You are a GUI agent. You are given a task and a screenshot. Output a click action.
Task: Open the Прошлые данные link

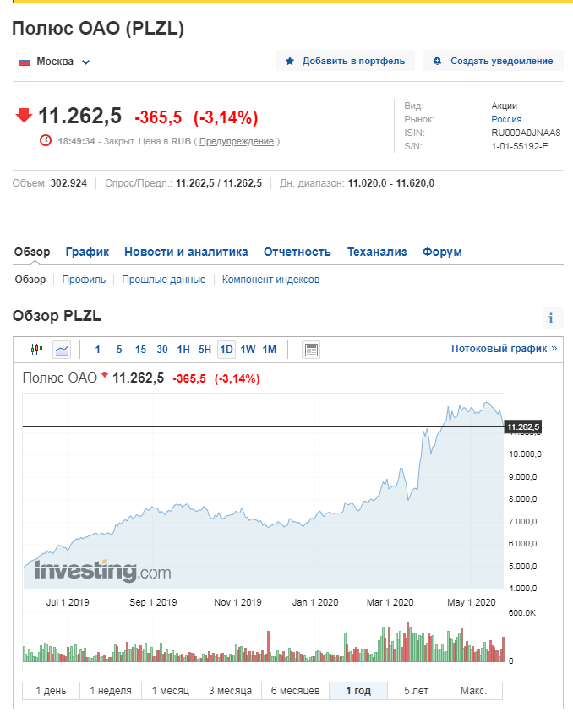[x=164, y=280]
